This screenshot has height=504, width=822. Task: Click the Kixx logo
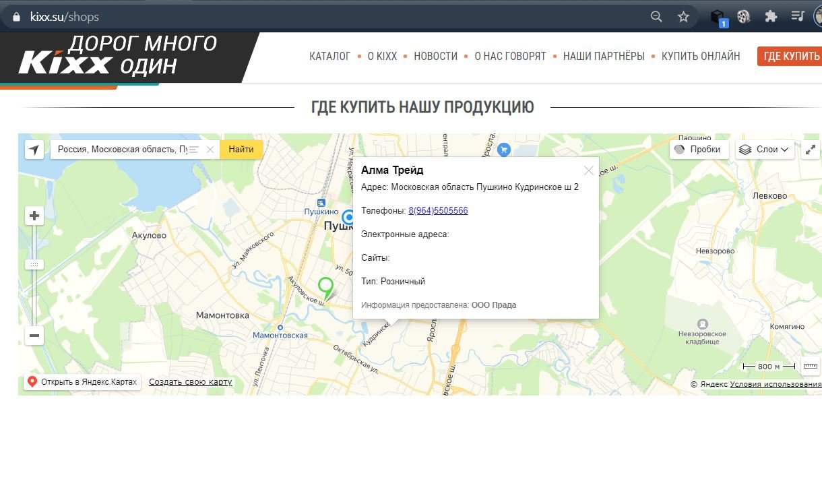[65, 63]
